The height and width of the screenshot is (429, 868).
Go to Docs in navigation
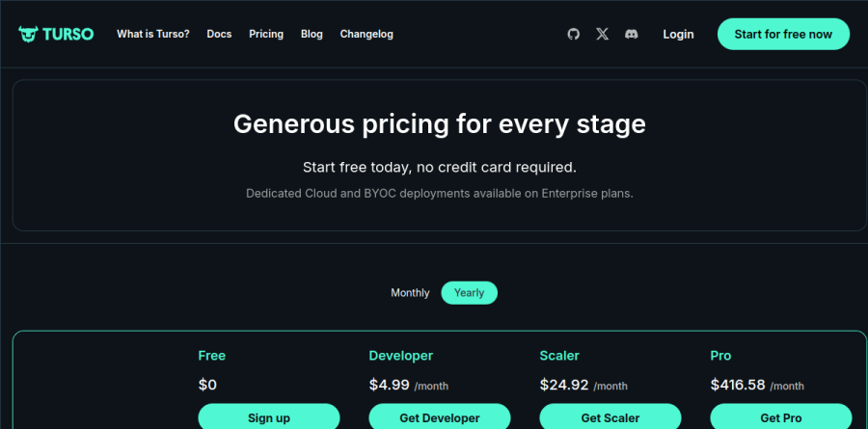[x=219, y=34]
